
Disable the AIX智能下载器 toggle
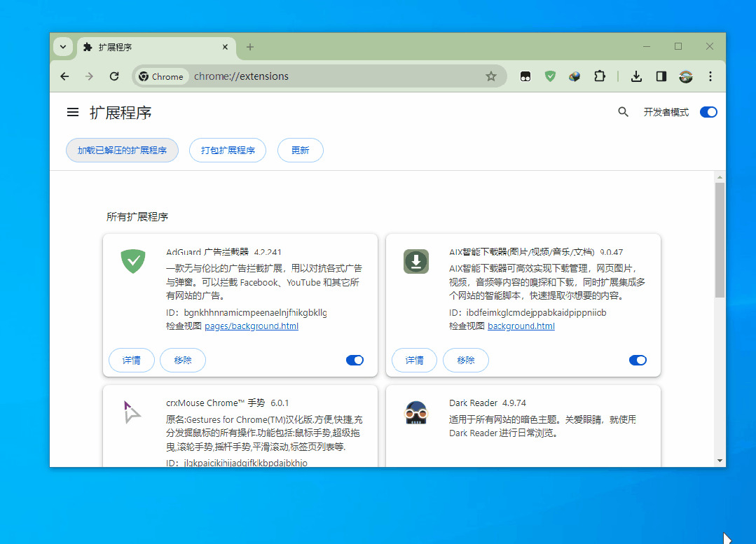pos(638,360)
